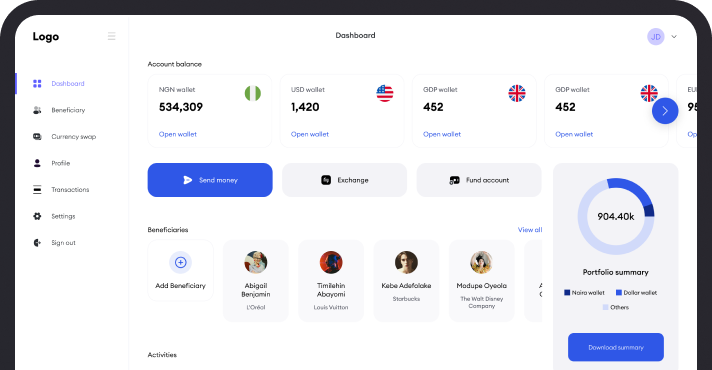The height and width of the screenshot is (370, 712).
Task: Select Abigail Benjamin's profile photo
Action: [x=256, y=262]
